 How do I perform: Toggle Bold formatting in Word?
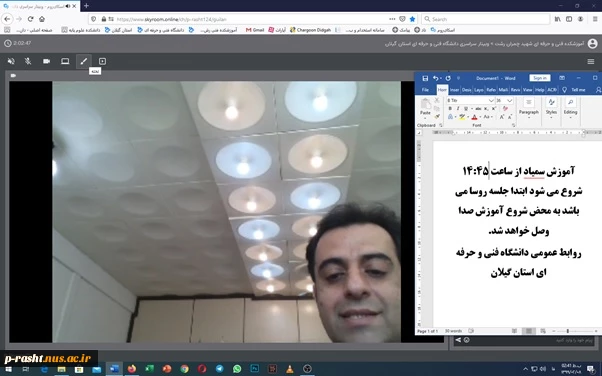(x=450, y=109)
